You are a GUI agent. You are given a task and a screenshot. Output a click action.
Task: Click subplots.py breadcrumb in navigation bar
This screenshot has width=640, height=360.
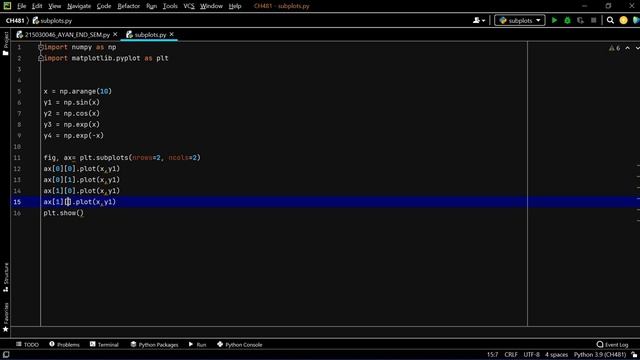pos(52,20)
